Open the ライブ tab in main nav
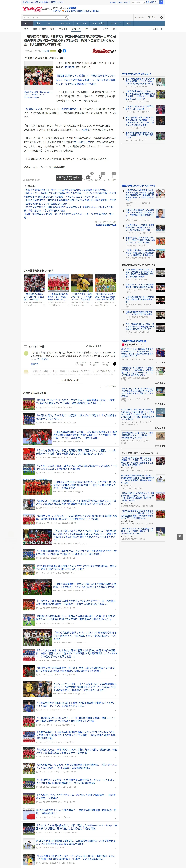The image size is (186, 868). [x=49, y=23]
